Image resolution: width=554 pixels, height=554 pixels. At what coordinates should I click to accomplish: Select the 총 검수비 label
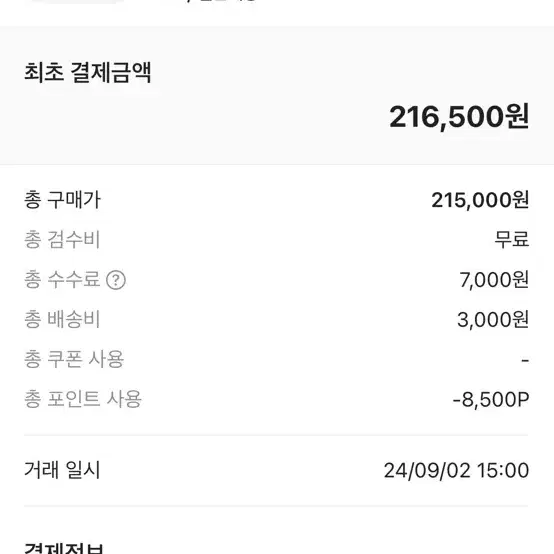tap(62, 240)
